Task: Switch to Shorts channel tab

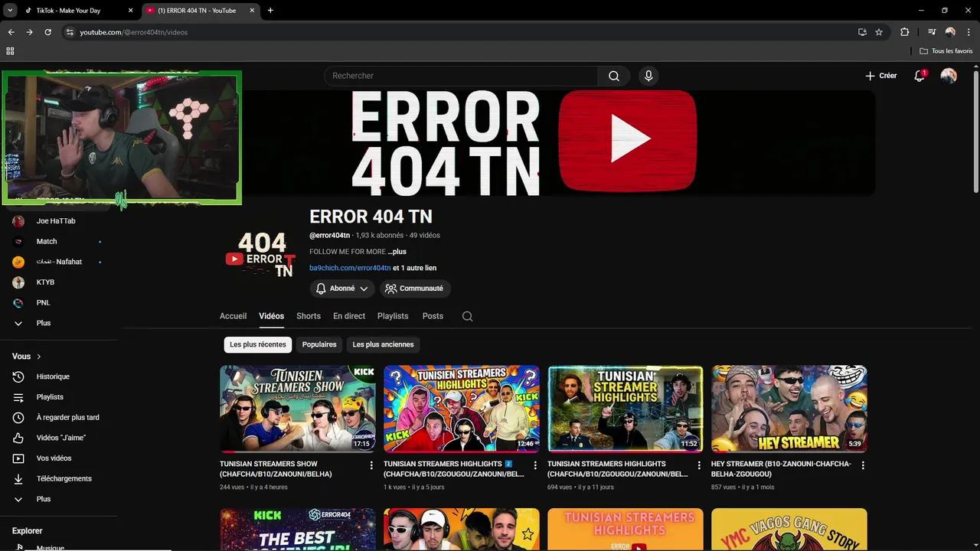Action: (309, 316)
